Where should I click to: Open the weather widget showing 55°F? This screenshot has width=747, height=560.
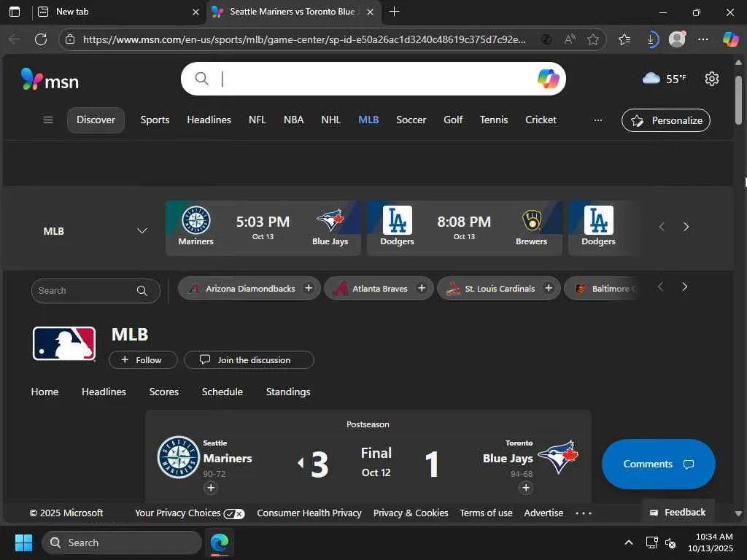(x=664, y=79)
